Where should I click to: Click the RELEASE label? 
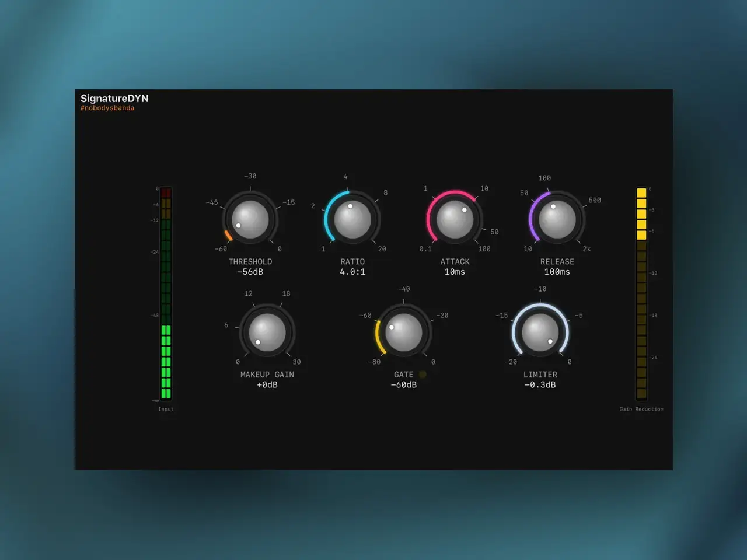tap(557, 262)
